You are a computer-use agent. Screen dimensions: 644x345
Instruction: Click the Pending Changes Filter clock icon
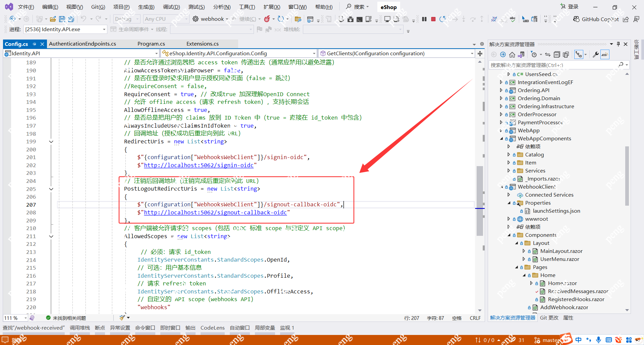pyautogui.click(x=534, y=55)
